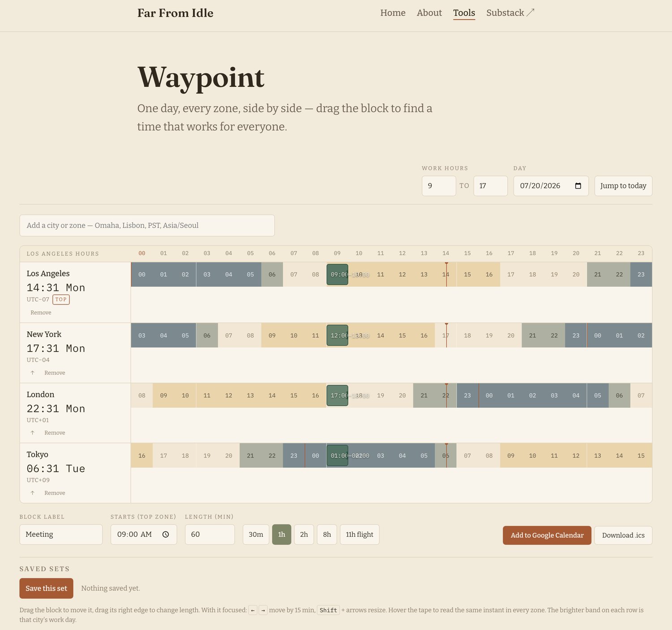Click hour 15 in London row
The height and width of the screenshot is (630, 672).
pos(294,395)
